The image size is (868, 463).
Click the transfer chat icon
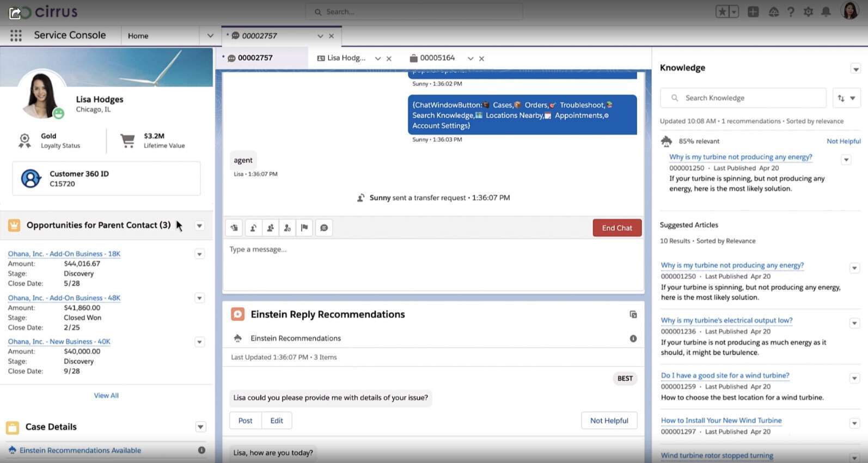coord(253,228)
